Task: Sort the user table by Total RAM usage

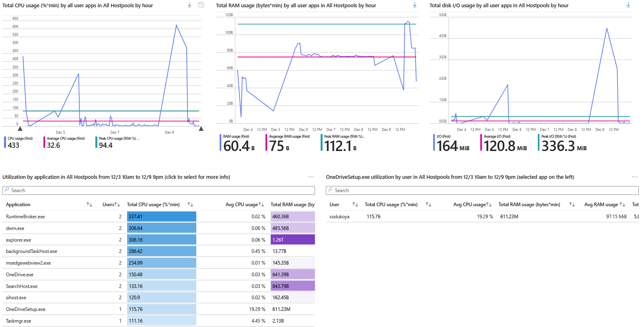Action: 572,205
